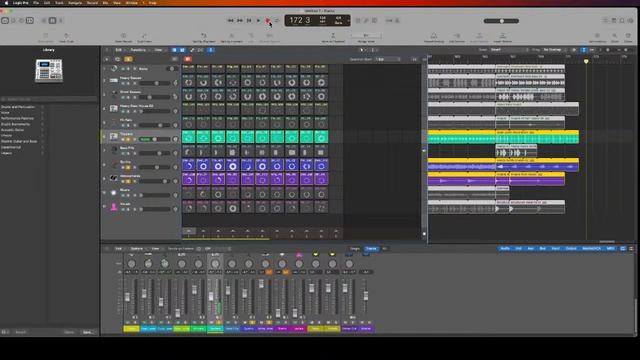Screen dimensions: 640x360
Task: Mute the Risers track
Action: (123, 196)
